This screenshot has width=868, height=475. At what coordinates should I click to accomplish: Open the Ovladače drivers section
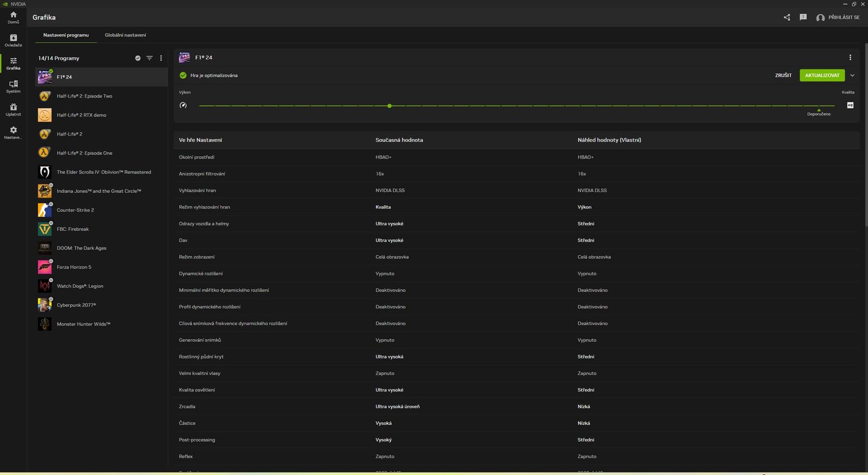(x=13, y=41)
